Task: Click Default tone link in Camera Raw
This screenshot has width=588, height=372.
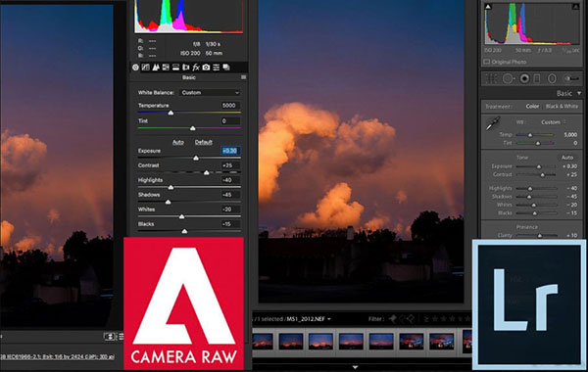Action: click(x=204, y=142)
